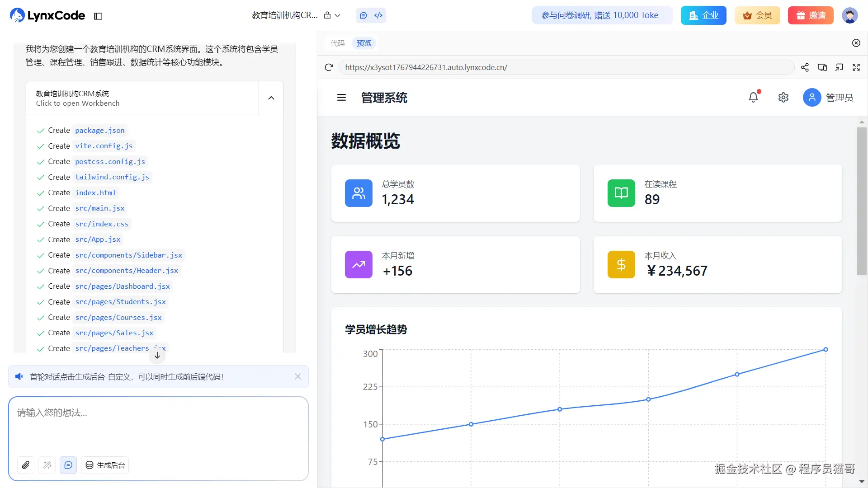Open settings gear in management system
This screenshot has width=868, height=488.
783,98
